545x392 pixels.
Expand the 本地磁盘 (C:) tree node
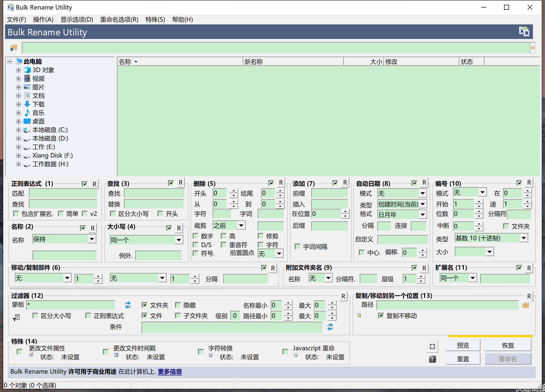coord(18,130)
